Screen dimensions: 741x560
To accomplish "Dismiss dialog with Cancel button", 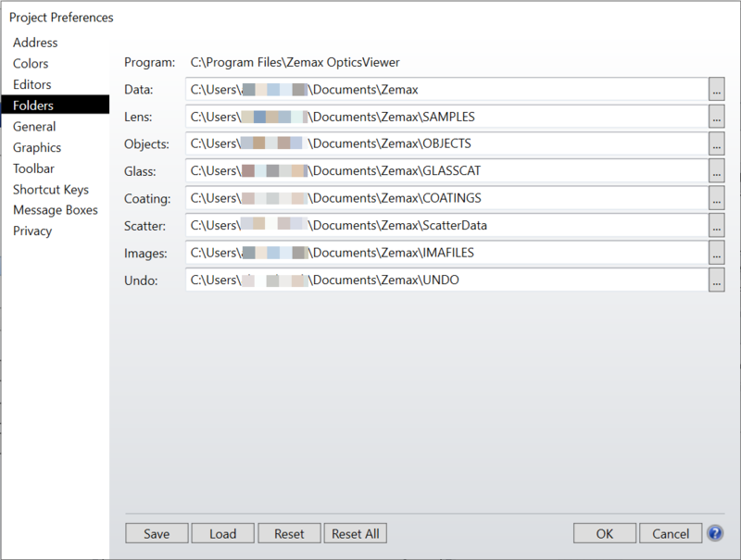I will click(x=671, y=533).
